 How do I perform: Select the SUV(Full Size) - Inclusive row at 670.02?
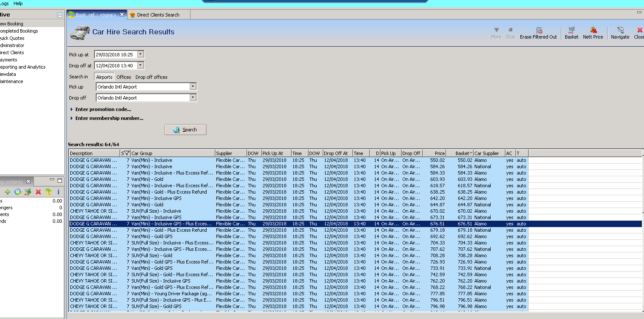pos(356,211)
